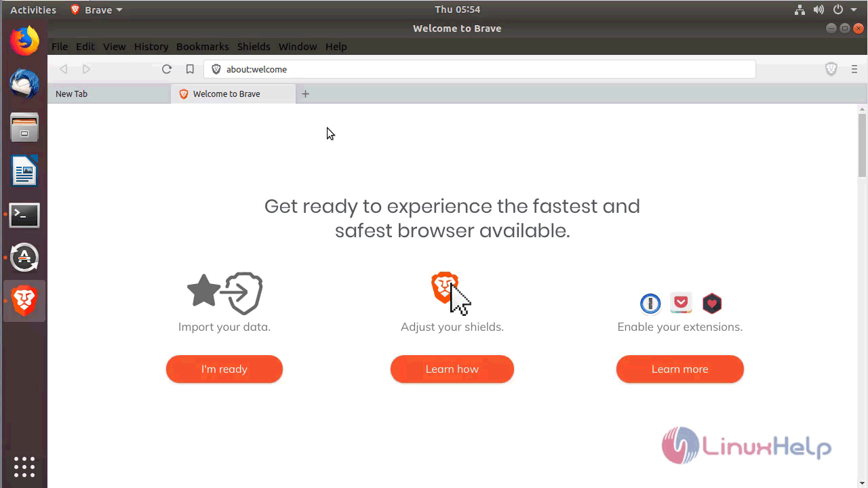Launch Firefox from the dock
Image resolution: width=868 pixels, height=488 pixels.
(24, 41)
